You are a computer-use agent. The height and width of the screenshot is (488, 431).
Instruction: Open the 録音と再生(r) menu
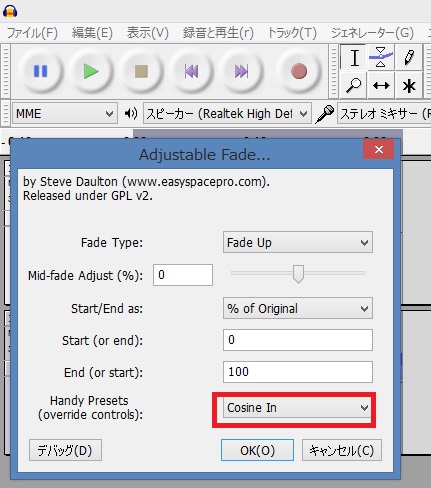[x=218, y=33]
